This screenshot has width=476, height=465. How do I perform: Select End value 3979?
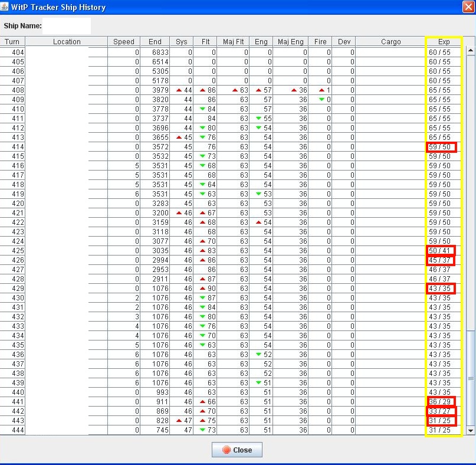(x=155, y=90)
